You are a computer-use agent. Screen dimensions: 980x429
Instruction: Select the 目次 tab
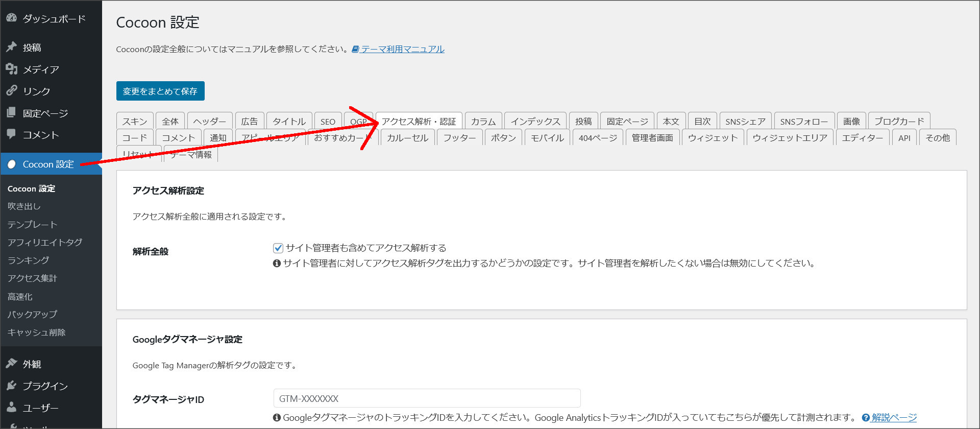pos(702,121)
